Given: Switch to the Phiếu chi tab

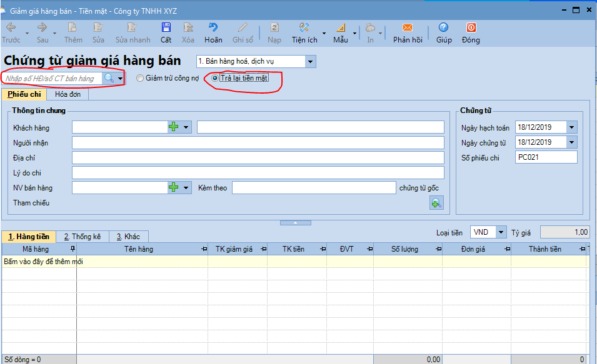Looking at the screenshot, I should [24, 94].
